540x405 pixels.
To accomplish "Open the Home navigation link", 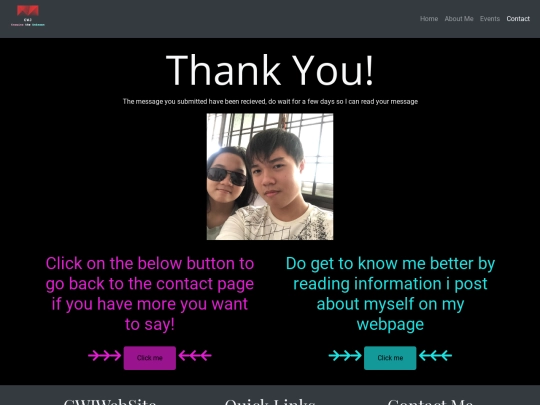I will (429, 19).
